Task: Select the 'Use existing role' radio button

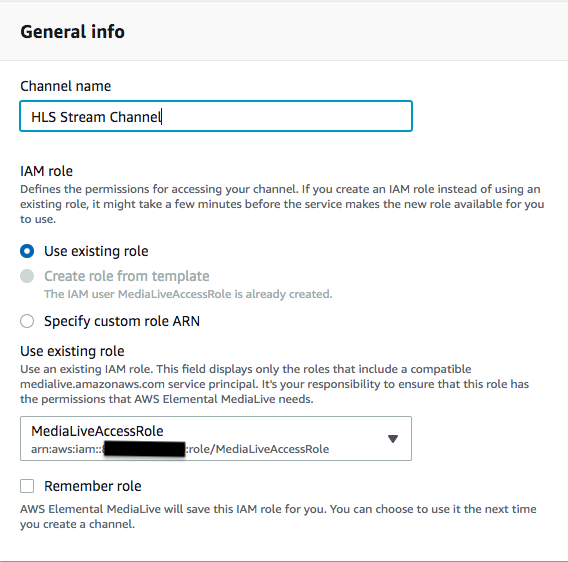Action: click(27, 251)
